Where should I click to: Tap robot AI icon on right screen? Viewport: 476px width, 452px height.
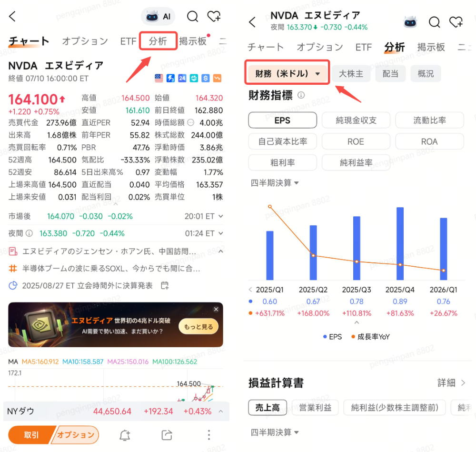click(x=410, y=22)
